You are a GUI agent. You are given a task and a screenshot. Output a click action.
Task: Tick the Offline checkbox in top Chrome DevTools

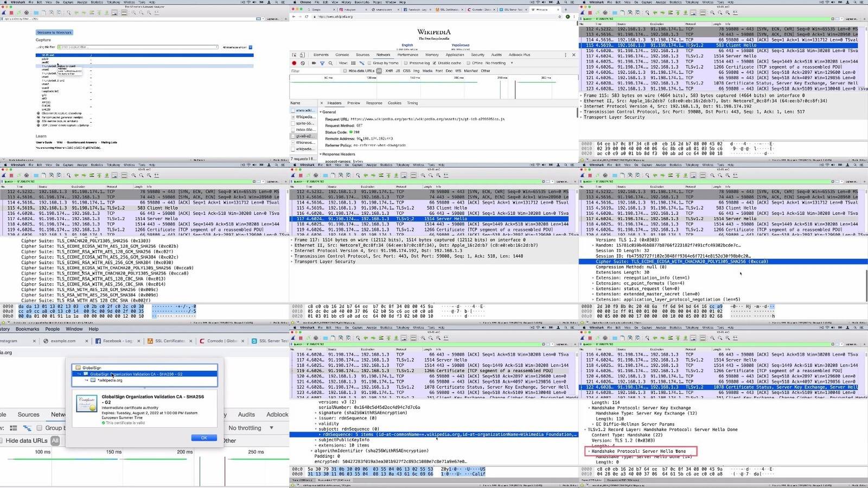468,63
